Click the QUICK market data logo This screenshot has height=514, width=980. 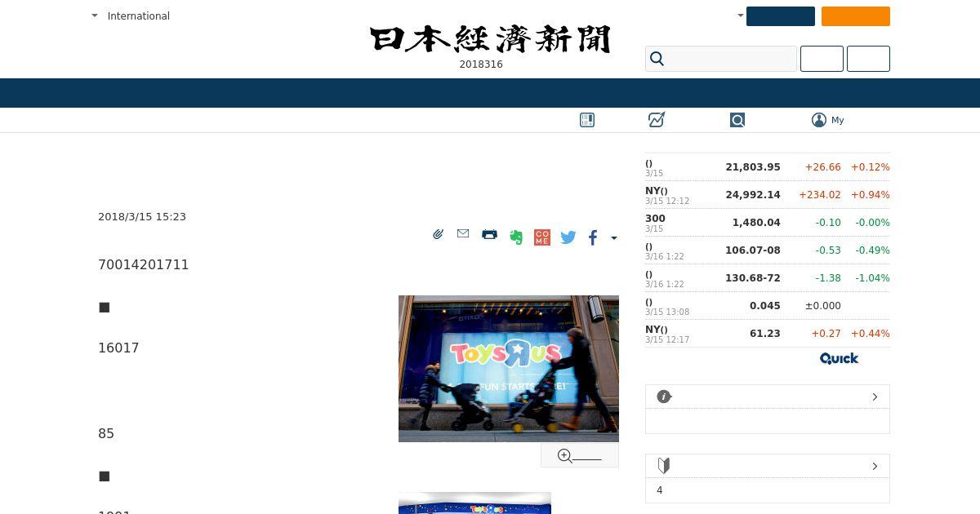click(x=839, y=358)
